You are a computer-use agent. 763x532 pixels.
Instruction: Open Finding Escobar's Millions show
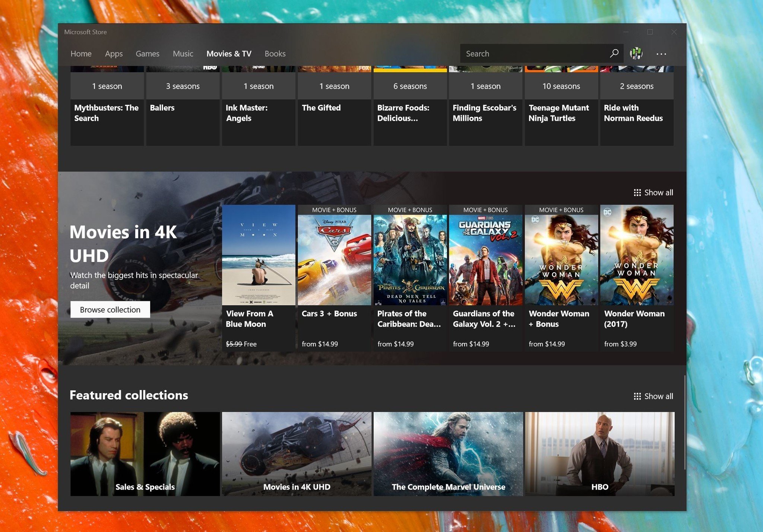click(x=484, y=113)
